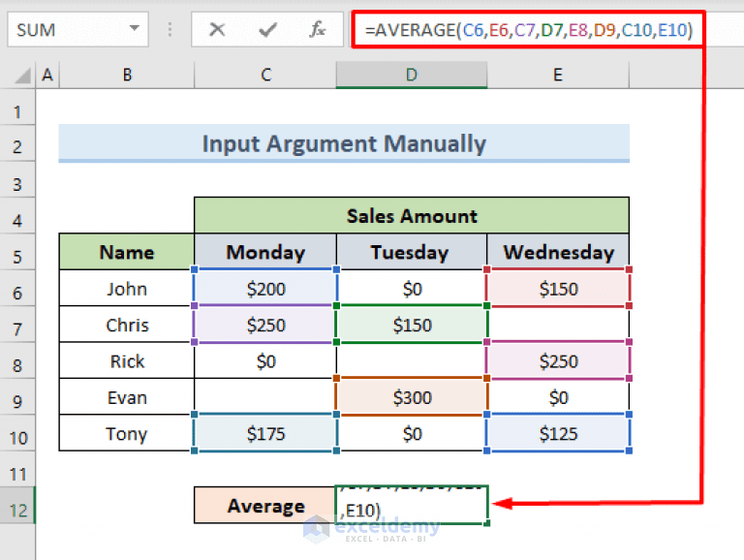Click the Cancel (X) formula button
This screenshot has width=744, height=560.
coord(217,30)
